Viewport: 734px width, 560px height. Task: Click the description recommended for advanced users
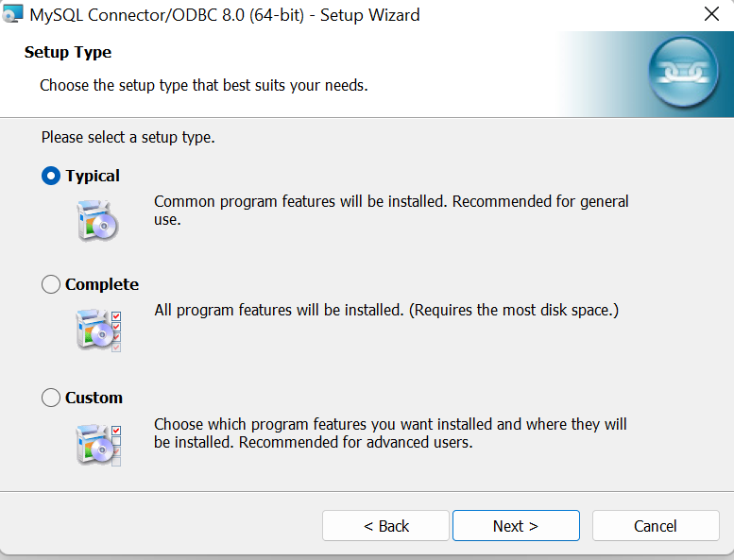390,433
